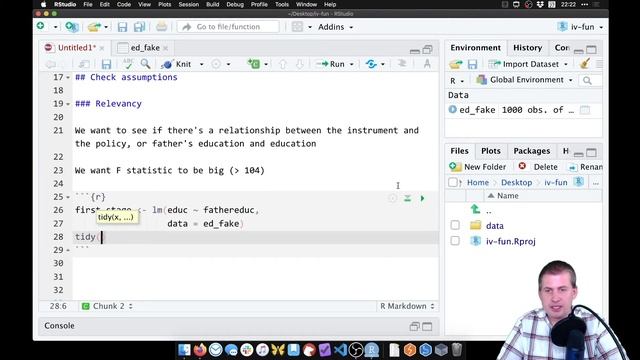Open the Run options dropdown arrow
Viewport: 640px width, 360px height.
(351, 64)
